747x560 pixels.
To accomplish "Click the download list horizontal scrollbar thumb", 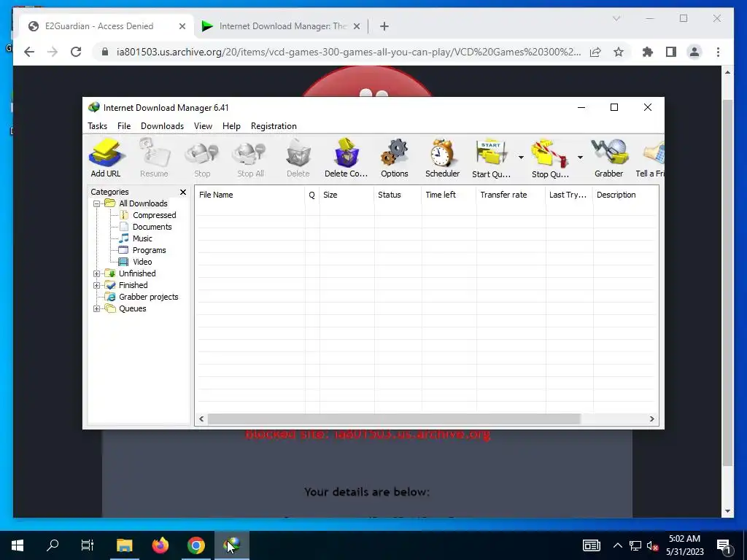I will click(x=394, y=419).
